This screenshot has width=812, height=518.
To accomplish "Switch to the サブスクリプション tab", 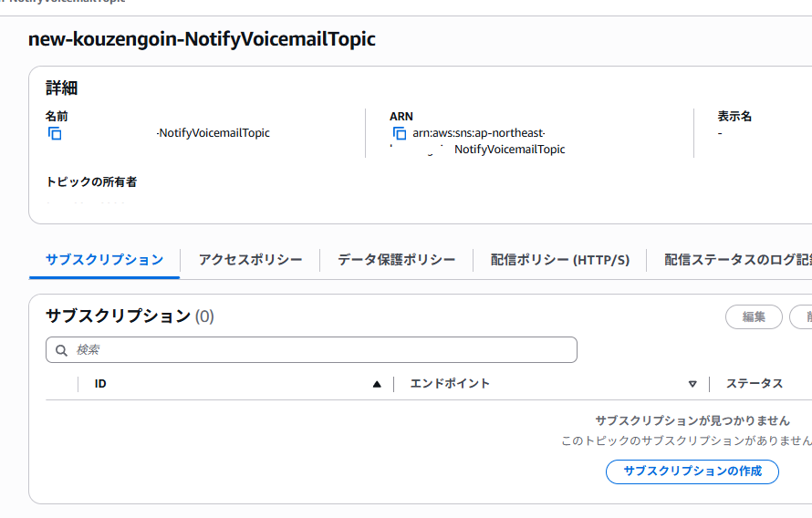I will click(x=104, y=260).
